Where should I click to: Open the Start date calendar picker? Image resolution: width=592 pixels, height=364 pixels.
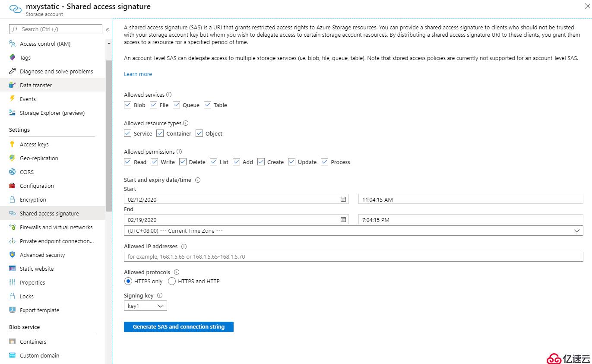pyautogui.click(x=343, y=199)
